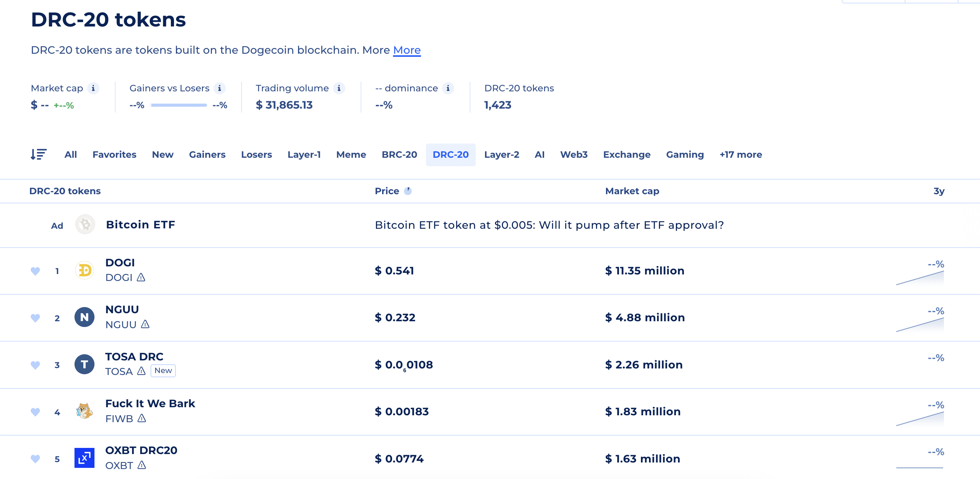Open the Gaming category tab
980x479 pixels.
pyautogui.click(x=685, y=155)
